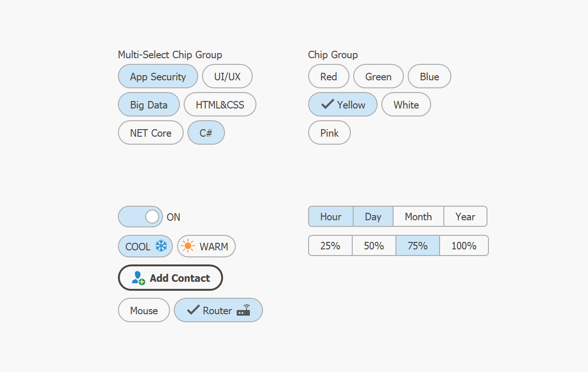Deselect the App Security chip

pos(158,77)
